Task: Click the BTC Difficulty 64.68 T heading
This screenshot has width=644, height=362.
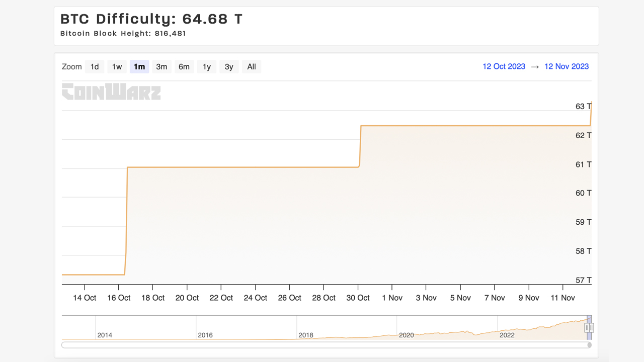Action: pos(151,19)
